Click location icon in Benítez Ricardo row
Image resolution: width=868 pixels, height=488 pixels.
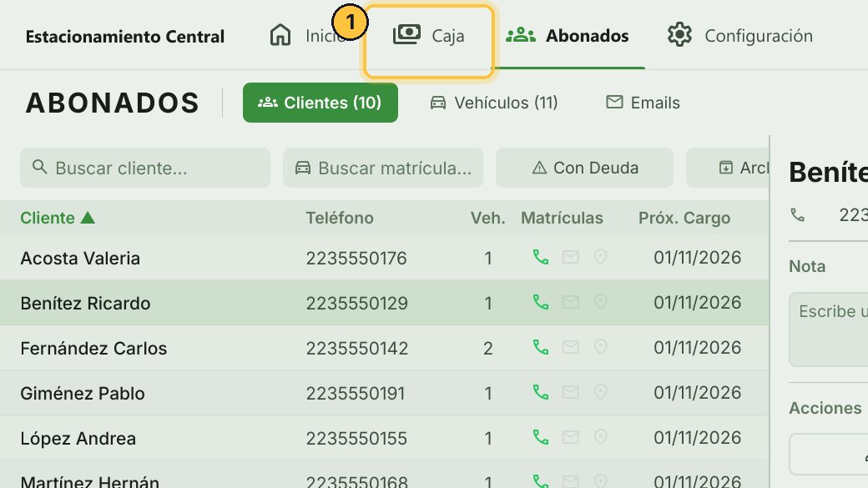pyautogui.click(x=600, y=302)
